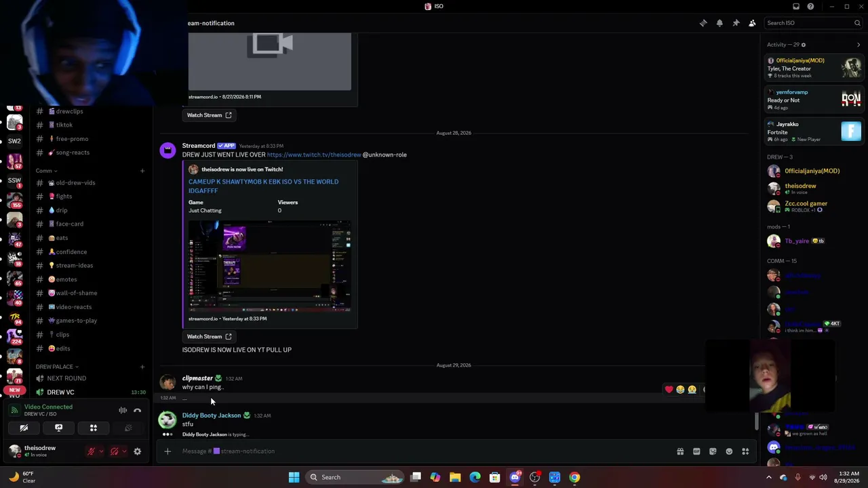This screenshot has height=488, width=868.
Task: Click the NEW unread servers pill
Action: pyautogui.click(x=14, y=390)
